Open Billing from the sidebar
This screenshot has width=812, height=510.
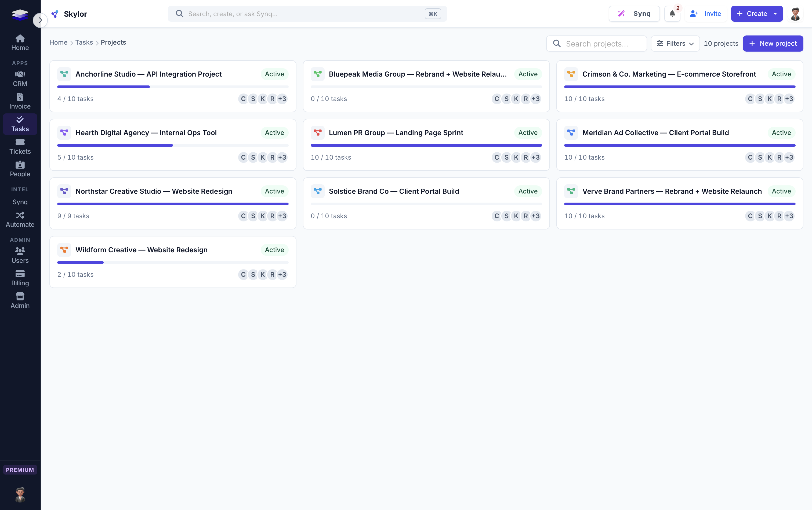(x=20, y=278)
